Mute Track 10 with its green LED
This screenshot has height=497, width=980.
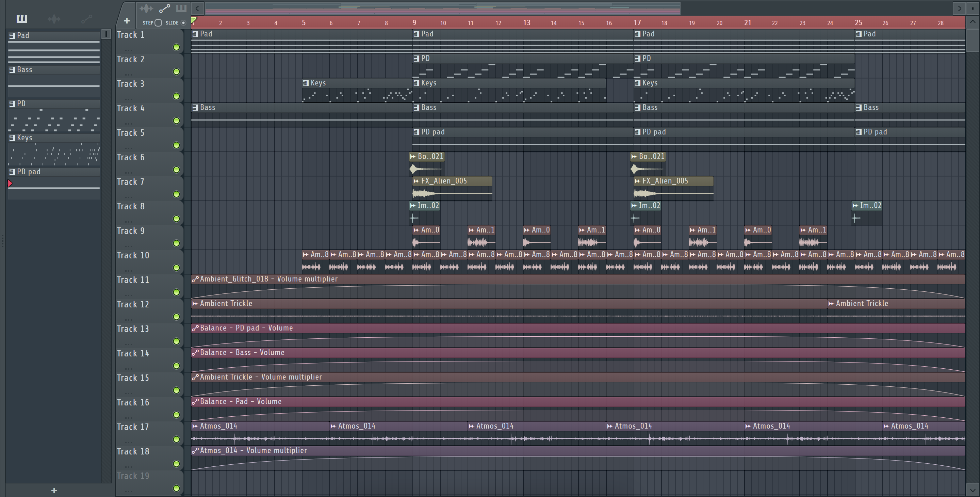(177, 268)
